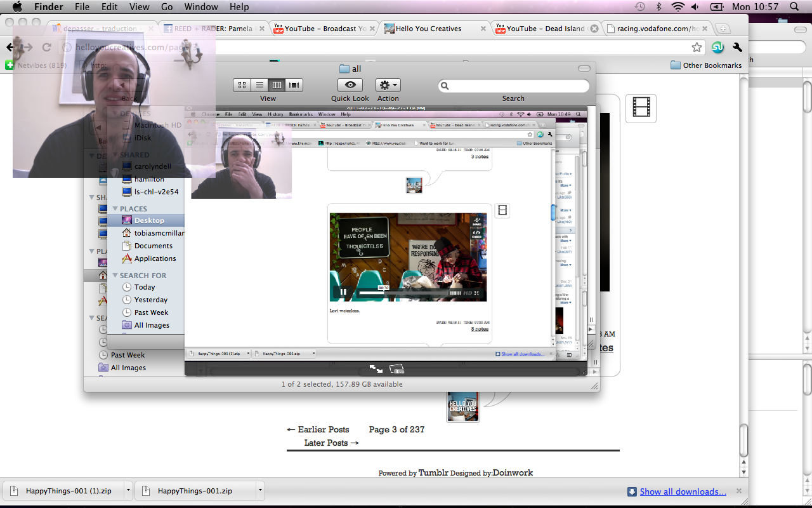Screen dimensions: 812x508
Task: Open dropdown arrow for HappyThings-001.zip download
Action: point(260,491)
